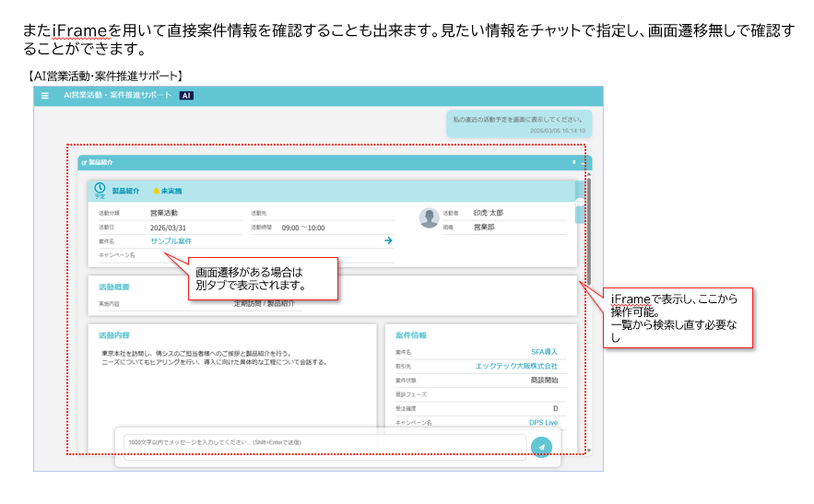
Task: Open the サンプル案件 link
Action: [171, 240]
